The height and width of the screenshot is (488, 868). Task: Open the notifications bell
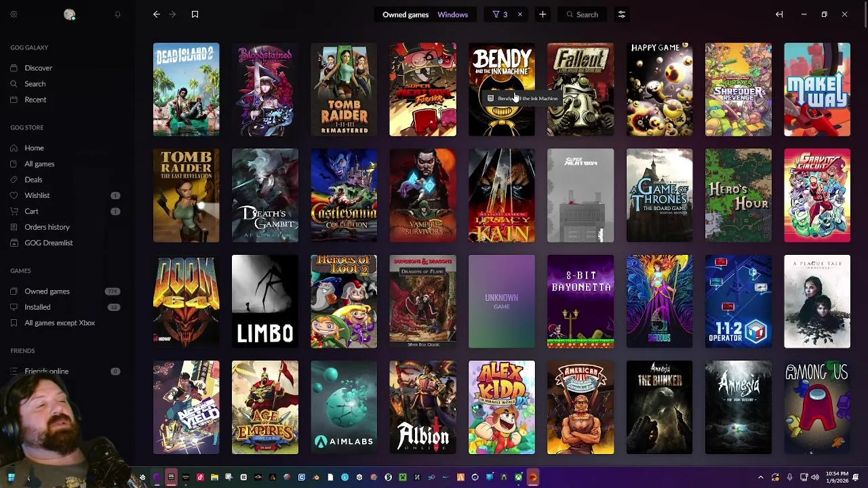pyautogui.click(x=117, y=14)
